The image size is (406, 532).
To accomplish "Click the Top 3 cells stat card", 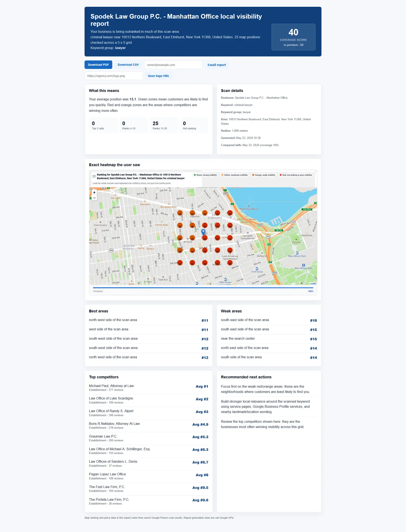I will [x=103, y=125].
